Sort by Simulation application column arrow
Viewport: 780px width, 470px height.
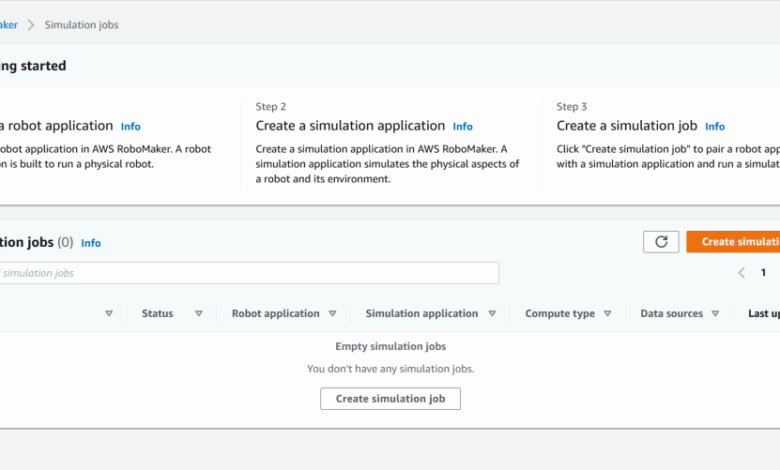coord(492,313)
